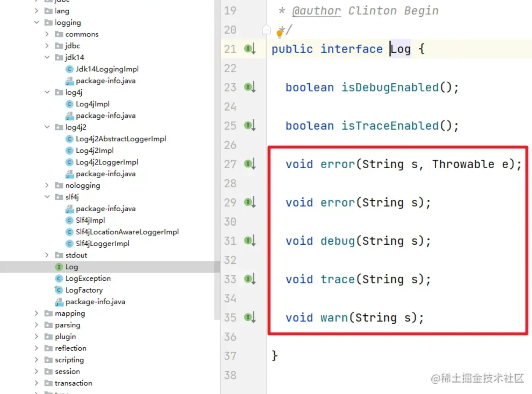Click the file icon of package-info.java under log4j2

click(70, 174)
